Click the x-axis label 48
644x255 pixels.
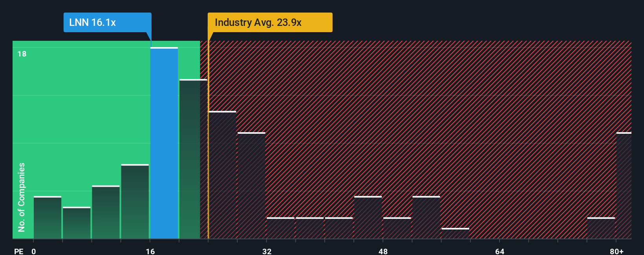pos(383,251)
